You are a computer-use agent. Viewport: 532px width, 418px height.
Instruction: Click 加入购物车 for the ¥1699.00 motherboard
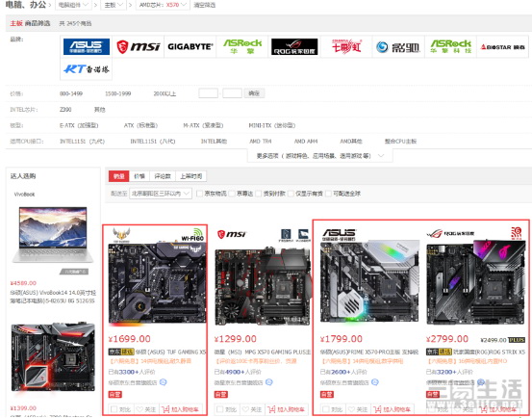(x=180, y=409)
